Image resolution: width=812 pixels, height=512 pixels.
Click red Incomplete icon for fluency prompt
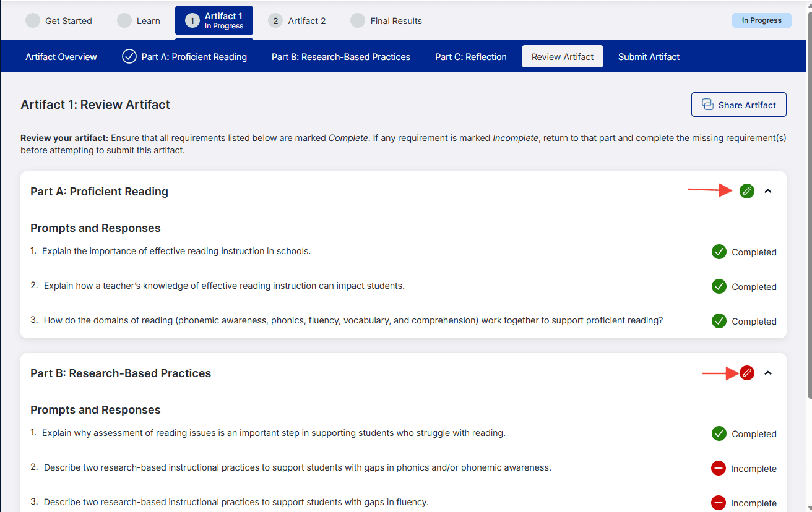click(719, 503)
